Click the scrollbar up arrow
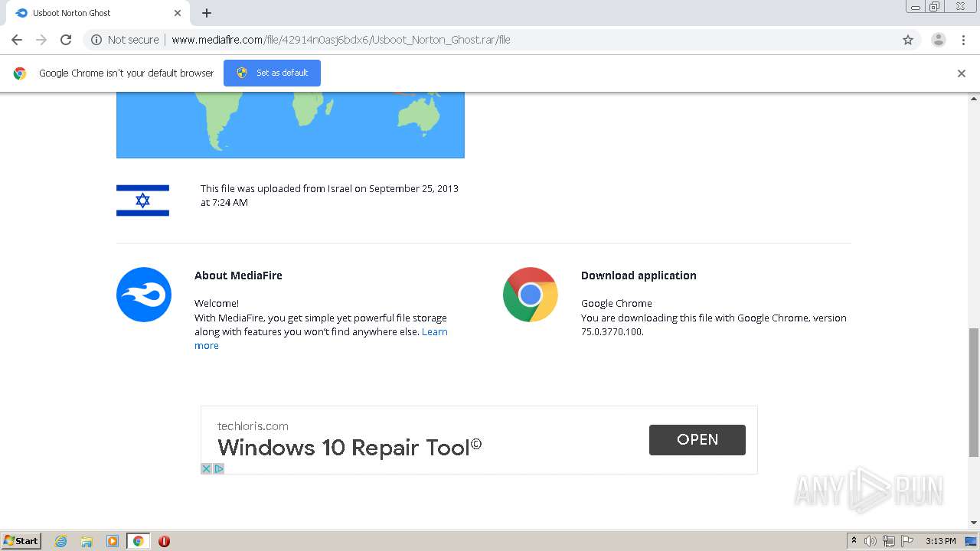 pyautogui.click(x=974, y=98)
